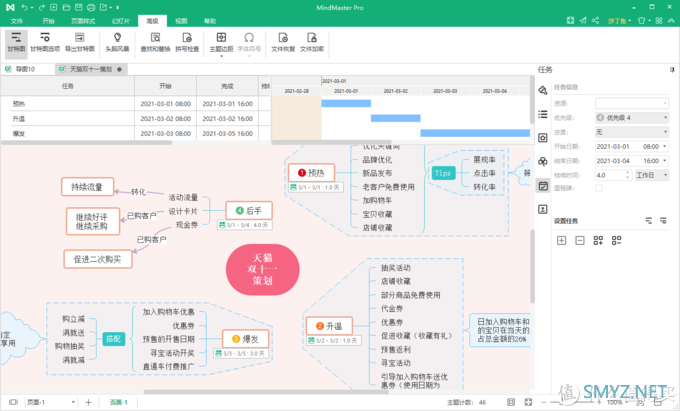Select the 促进二次购买 callout node
Viewport: 680px width, 411px height.
[98, 259]
